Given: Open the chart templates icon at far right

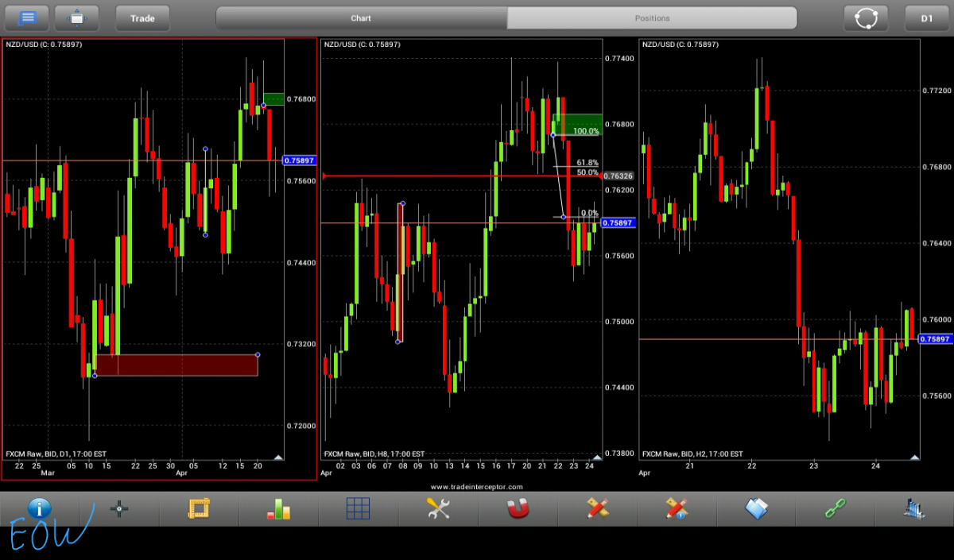Looking at the screenshot, I should [915, 508].
